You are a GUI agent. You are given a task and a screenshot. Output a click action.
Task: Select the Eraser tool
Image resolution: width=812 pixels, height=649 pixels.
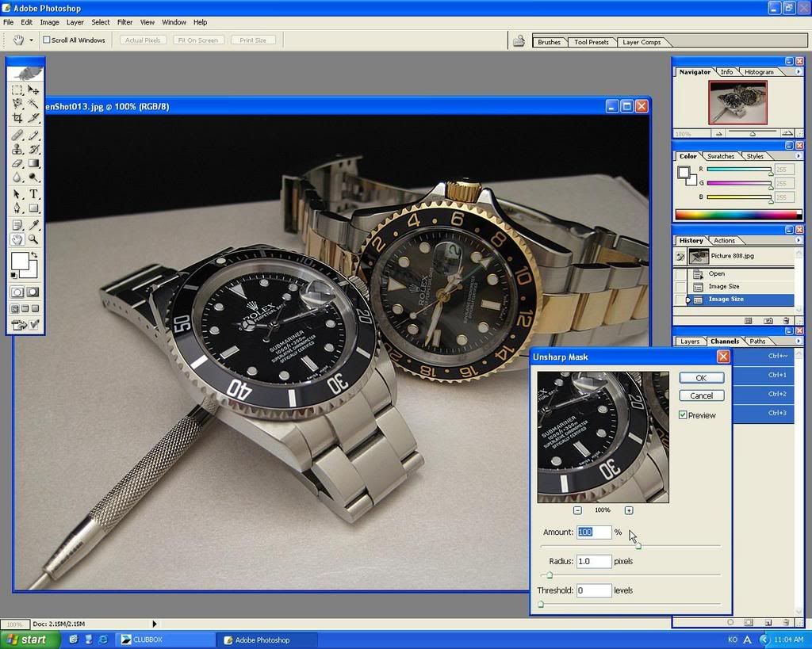click(17, 163)
